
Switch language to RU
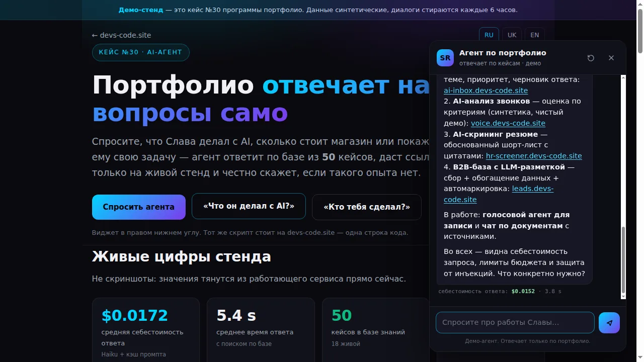point(489,35)
